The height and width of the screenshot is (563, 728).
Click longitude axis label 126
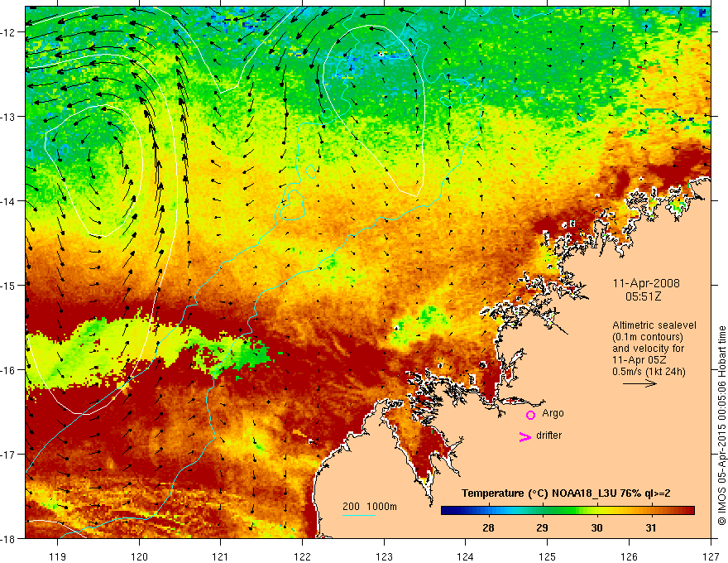point(629,556)
